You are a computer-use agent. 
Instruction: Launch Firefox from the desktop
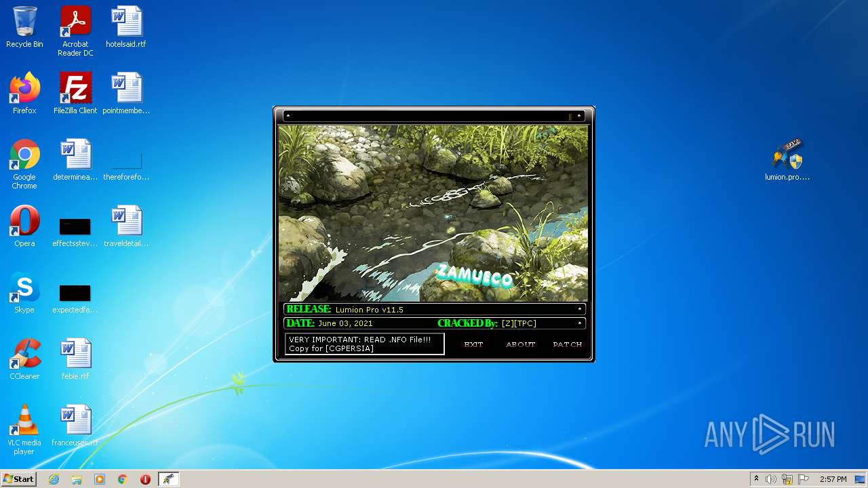24,94
